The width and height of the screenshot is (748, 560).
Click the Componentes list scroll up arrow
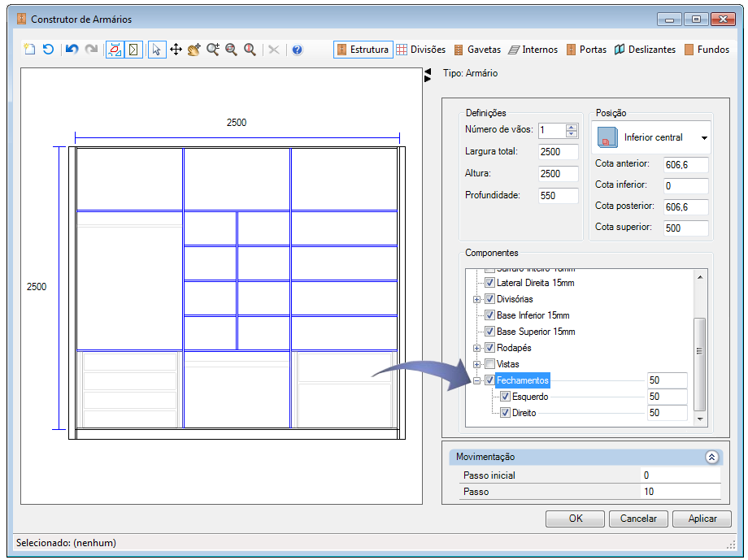pyautogui.click(x=700, y=277)
